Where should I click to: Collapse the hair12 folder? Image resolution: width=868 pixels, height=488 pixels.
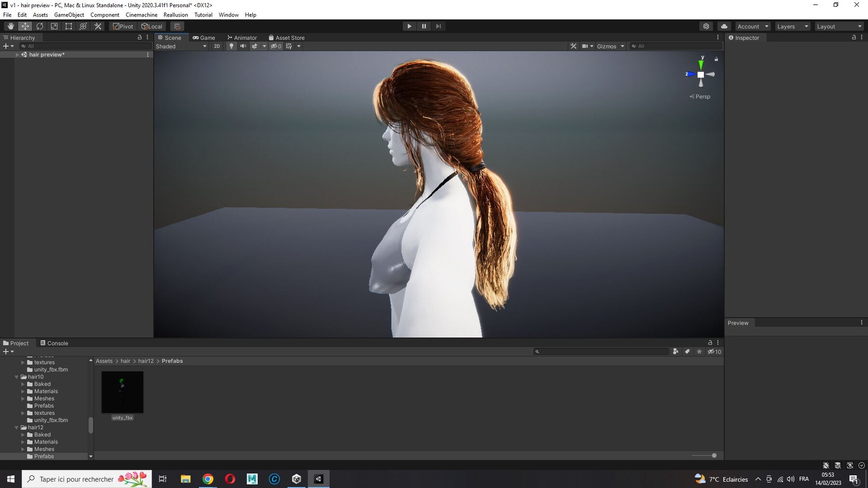(x=17, y=427)
